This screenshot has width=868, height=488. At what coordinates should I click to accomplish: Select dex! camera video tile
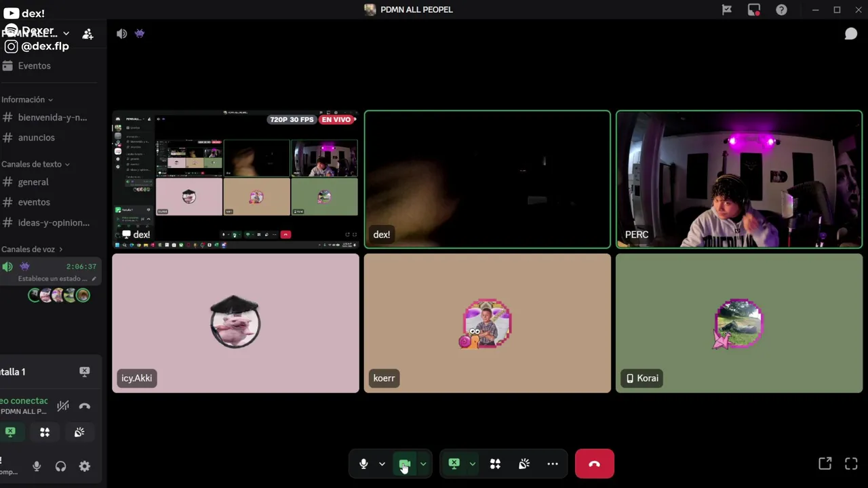click(x=488, y=179)
